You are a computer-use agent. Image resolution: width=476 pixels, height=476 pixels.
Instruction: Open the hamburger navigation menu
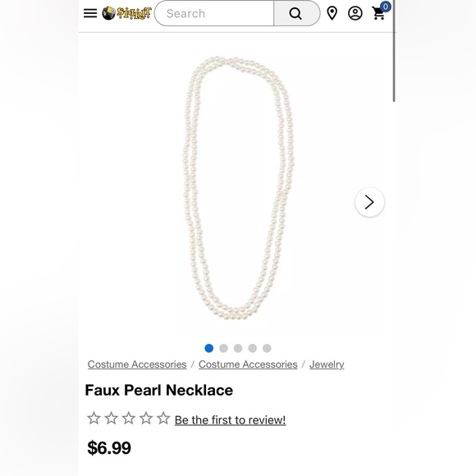pos(90,13)
